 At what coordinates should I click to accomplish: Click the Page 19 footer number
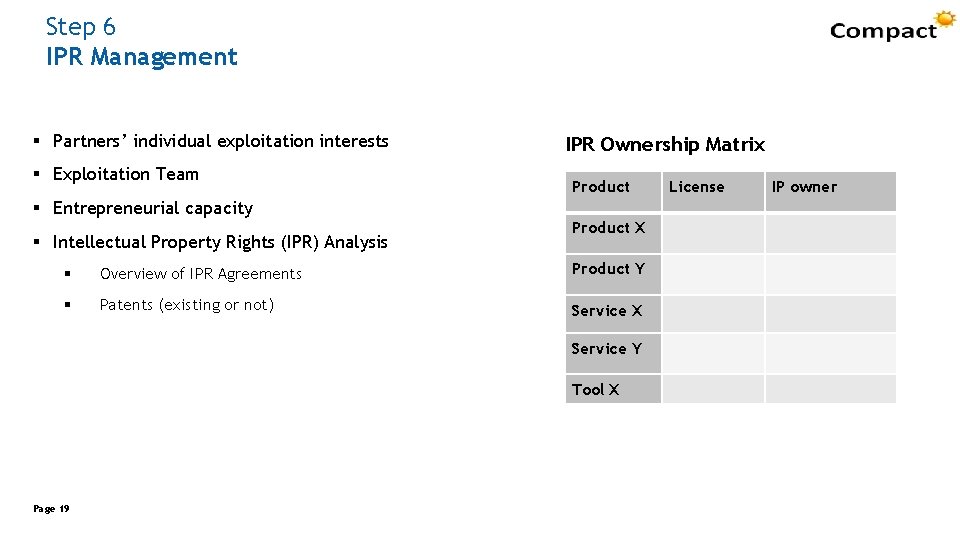click(51, 509)
